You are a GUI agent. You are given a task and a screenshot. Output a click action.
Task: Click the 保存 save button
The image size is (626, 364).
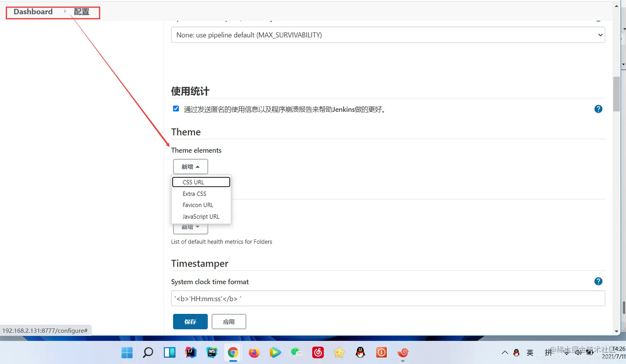[190, 322]
